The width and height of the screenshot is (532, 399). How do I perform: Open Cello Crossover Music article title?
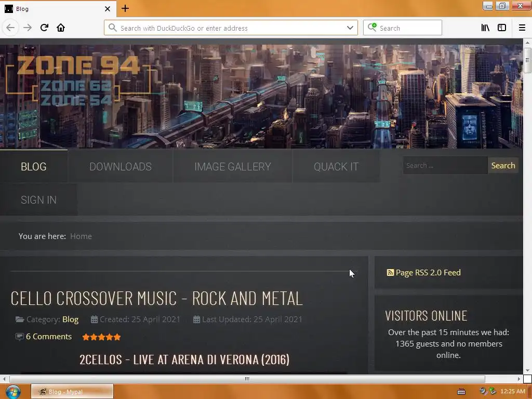156,298
